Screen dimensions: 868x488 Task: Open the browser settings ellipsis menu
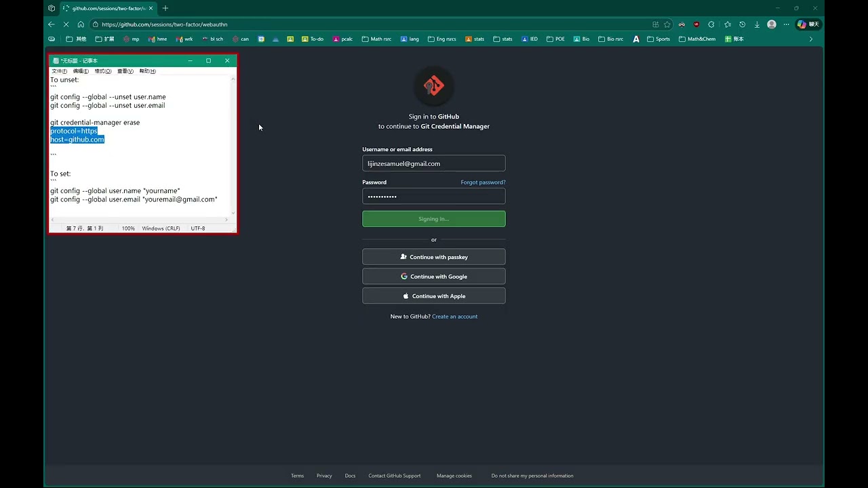point(787,24)
